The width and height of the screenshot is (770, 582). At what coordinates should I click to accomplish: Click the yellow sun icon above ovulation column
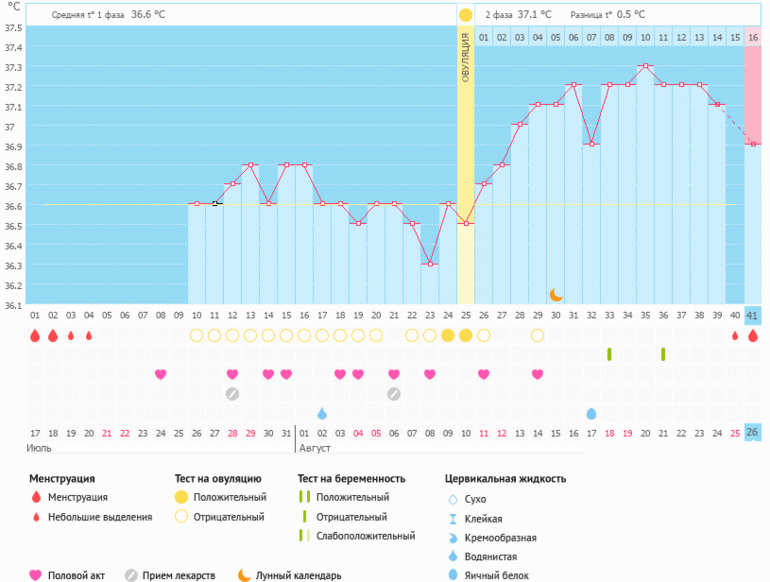[465, 15]
